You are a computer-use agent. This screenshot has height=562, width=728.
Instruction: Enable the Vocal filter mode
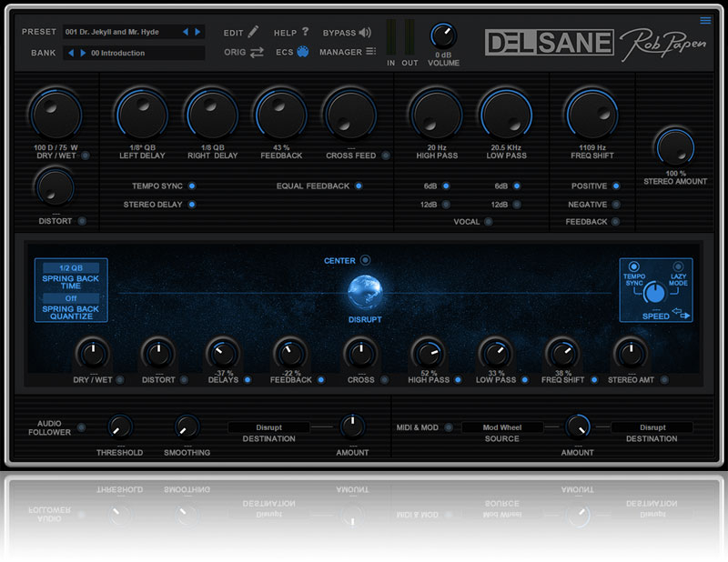pos(489,222)
